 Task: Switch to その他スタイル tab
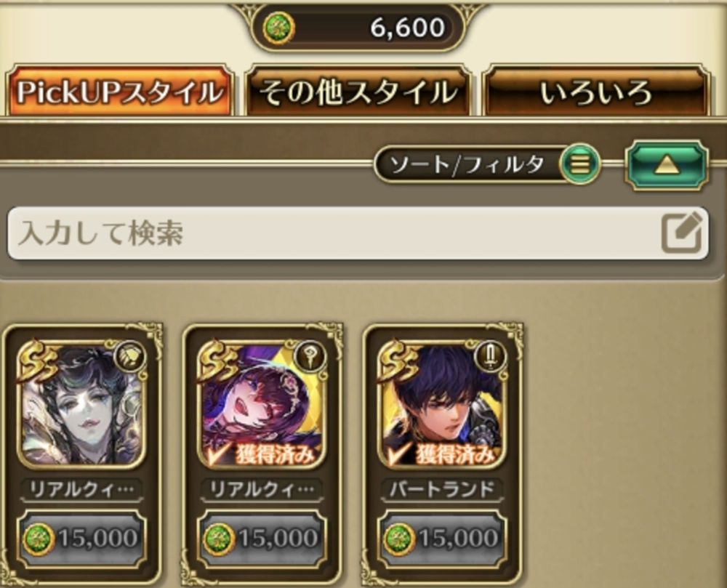pyautogui.click(x=358, y=92)
